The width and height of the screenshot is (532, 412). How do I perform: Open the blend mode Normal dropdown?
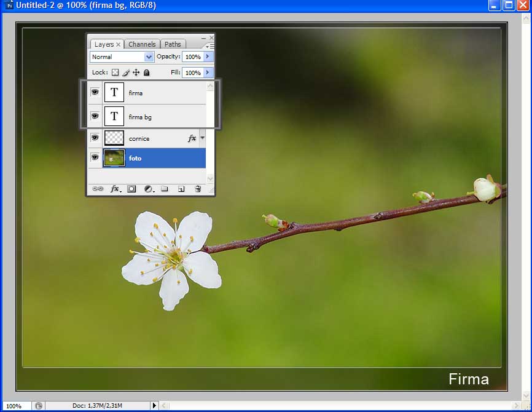click(122, 57)
